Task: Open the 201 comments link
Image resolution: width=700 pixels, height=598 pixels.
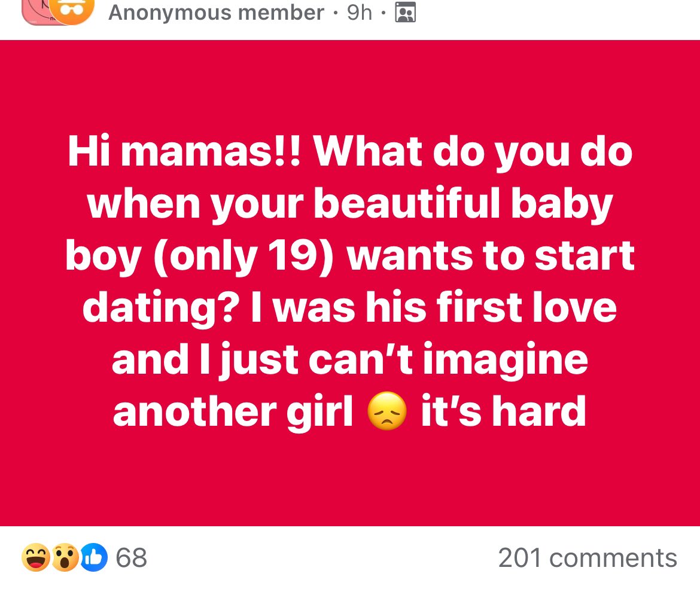Action: pos(588,559)
